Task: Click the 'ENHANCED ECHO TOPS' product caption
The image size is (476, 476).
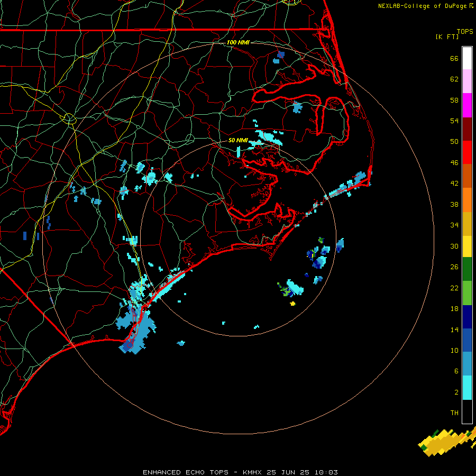Action: [x=186, y=472]
